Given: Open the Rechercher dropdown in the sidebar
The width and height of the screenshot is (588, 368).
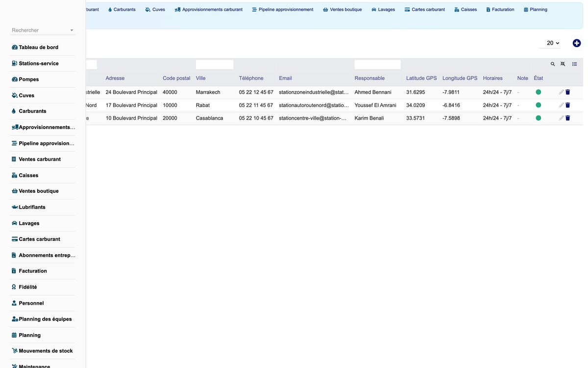Looking at the screenshot, I should (43, 30).
